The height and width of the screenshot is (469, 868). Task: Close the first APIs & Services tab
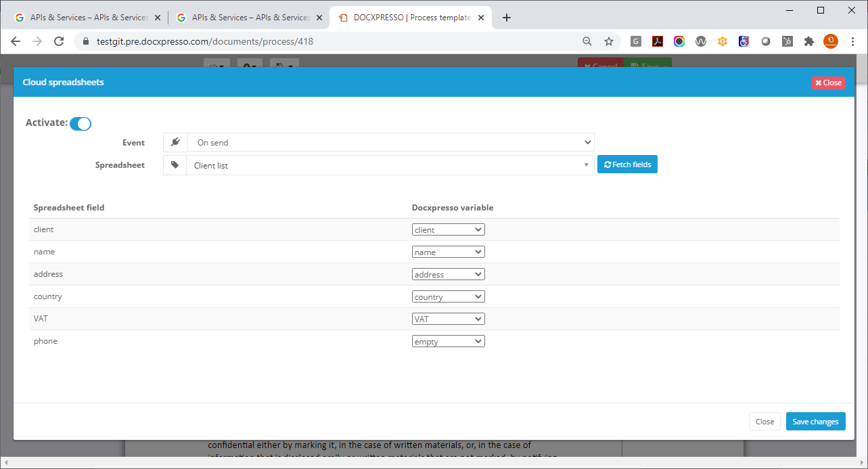coord(158,18)
